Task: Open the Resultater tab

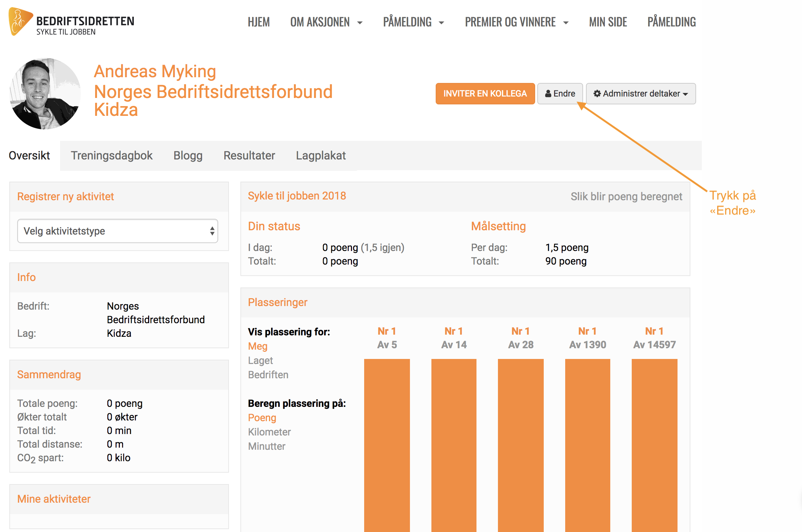Action: coord(249,156)
